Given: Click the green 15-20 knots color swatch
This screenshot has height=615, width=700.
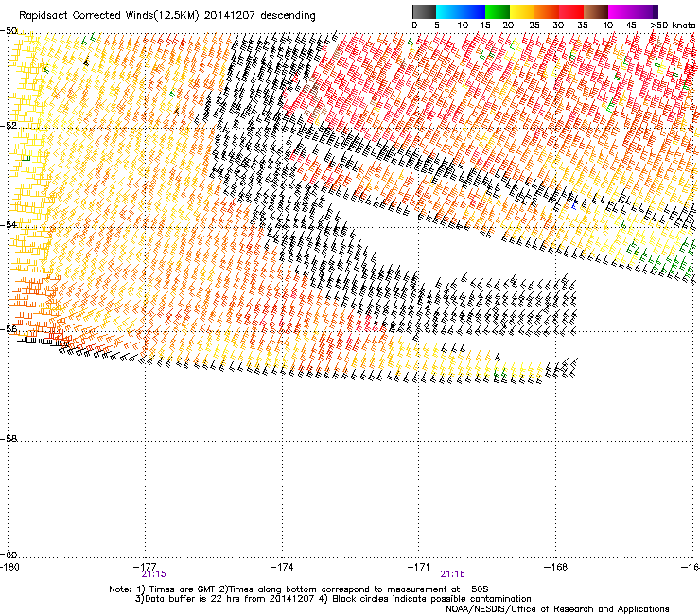Looking at the screenshot, I should click(498, 11).
